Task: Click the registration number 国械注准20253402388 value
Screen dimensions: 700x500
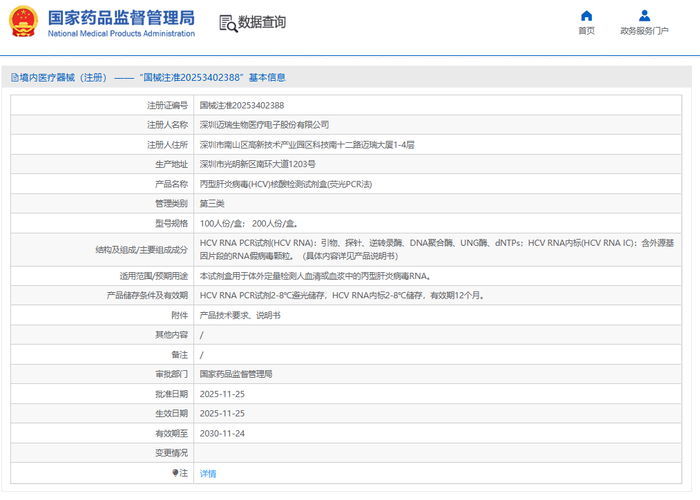Action: click(241, 105)
